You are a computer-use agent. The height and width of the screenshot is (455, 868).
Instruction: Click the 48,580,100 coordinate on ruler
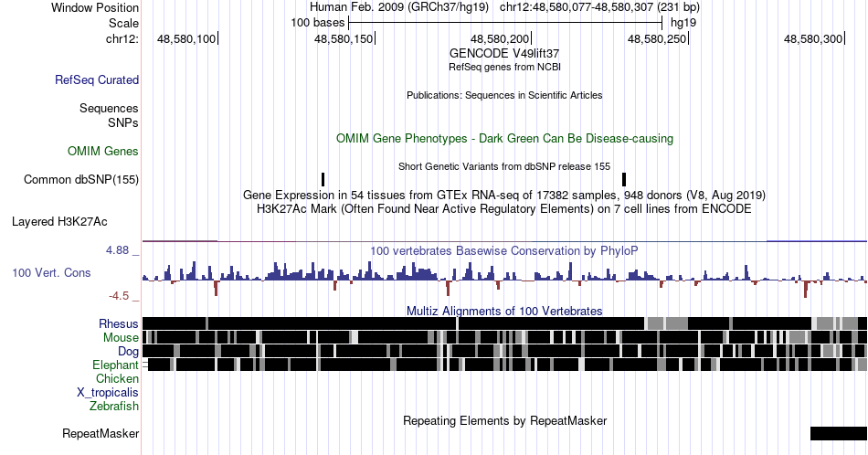click(x=186, y=38)
